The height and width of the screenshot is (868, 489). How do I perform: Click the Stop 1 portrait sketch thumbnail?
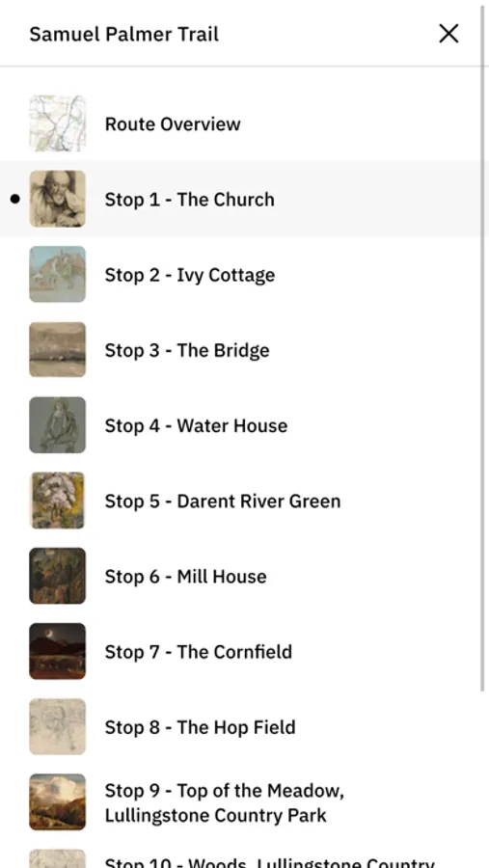point(58,199)
